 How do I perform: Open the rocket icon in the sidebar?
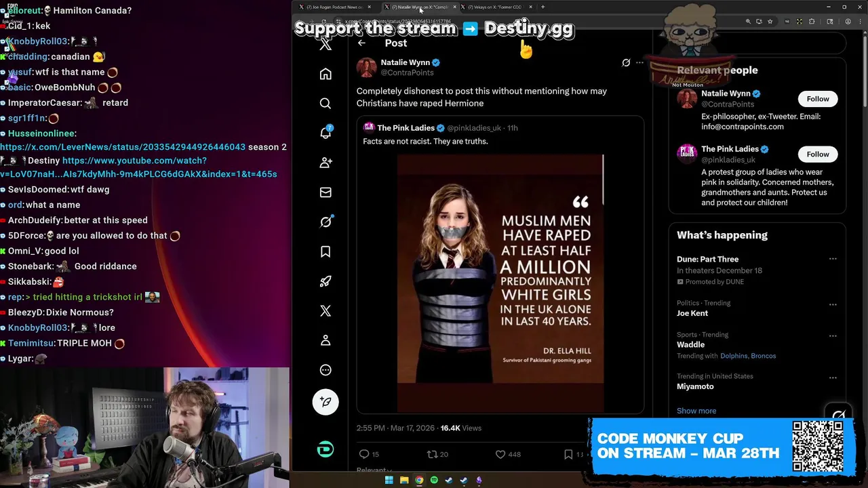click(325, 281)
